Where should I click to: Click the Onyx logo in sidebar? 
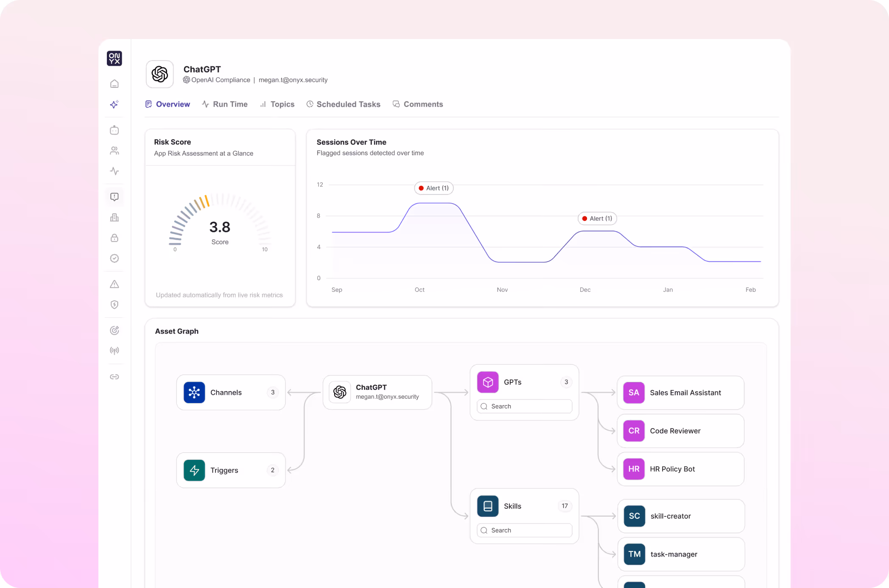tap(115, 59)
